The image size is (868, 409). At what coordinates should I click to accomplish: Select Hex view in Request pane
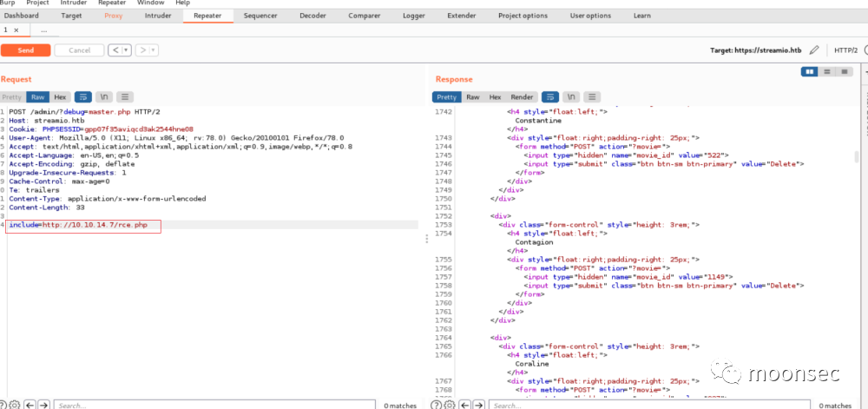(x=60, y=97)
